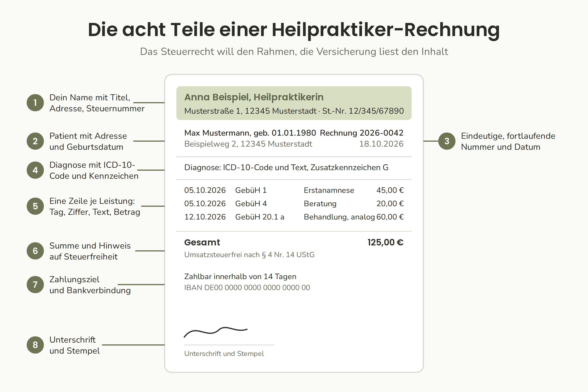Click the IBAN 'DE00 0000 0000 0000 0000 00'
Image resolution: width=588 pixels, height=392 pixels.
point(257,288)
